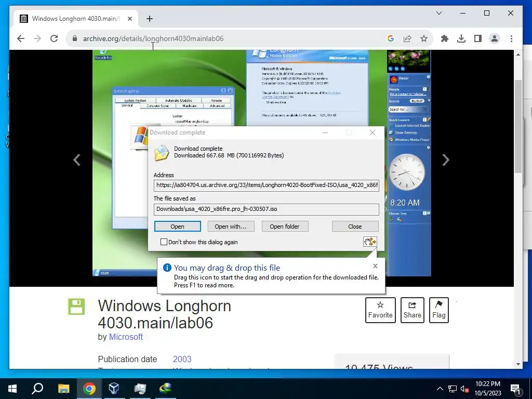Open taskbar search magnifier
The height and width of the screenshot is (399, 532).
point(37,389)
